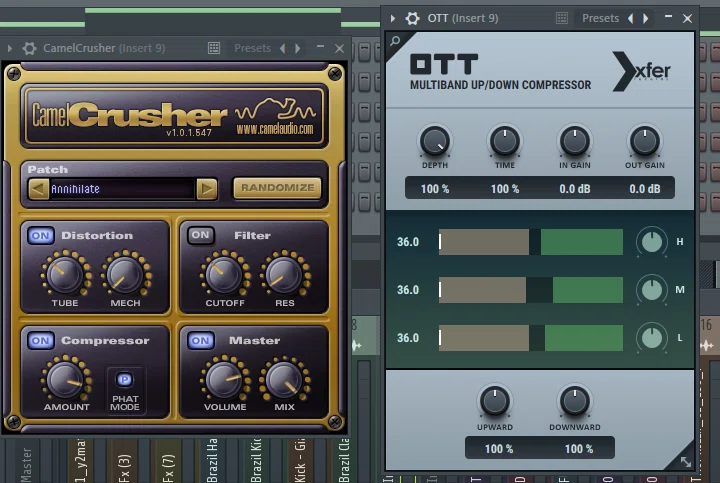Click the OTT DEPTH knob
This screenshot has width=720, height=483.
point(434,141)
